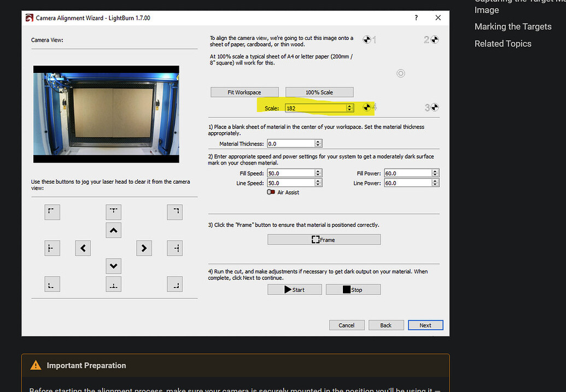Jog laser head to top-left corner
Viewport: 566px width, 392px height.
tap(52, 212)
